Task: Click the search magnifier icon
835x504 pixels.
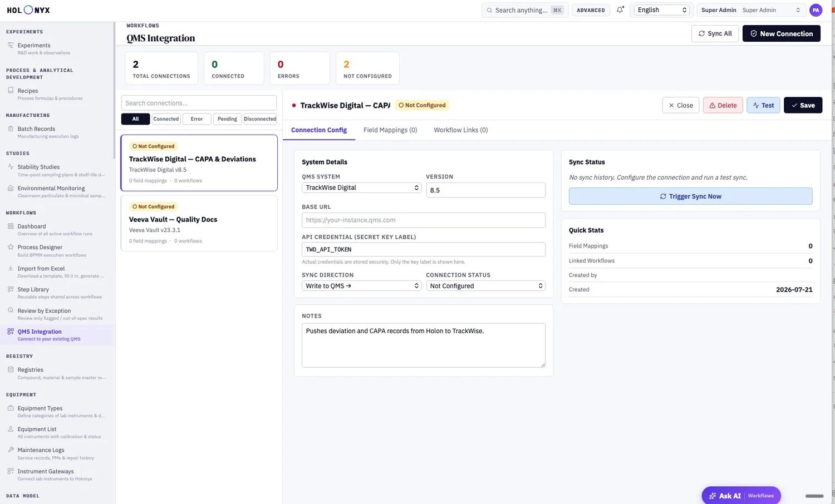Action: (x=489, y=10)
